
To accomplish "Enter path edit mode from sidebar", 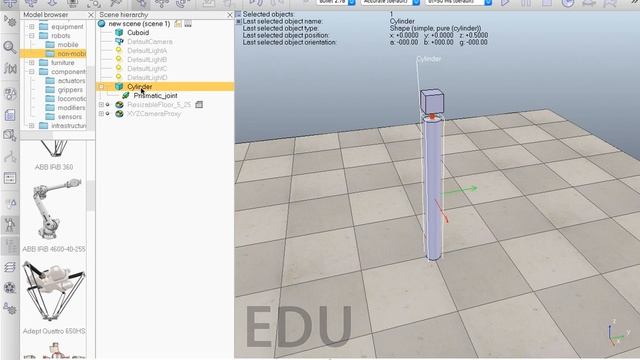I will (x=10, y=157).
